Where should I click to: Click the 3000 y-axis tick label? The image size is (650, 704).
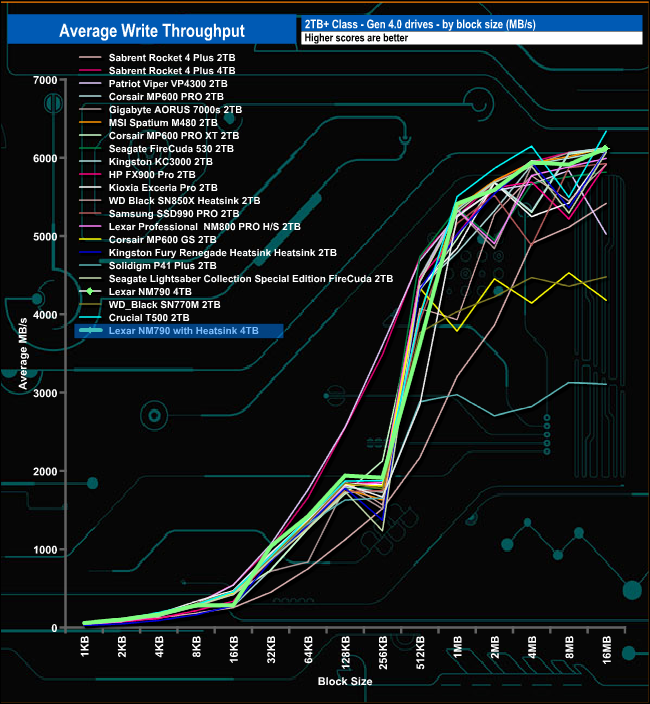(45, 393)
